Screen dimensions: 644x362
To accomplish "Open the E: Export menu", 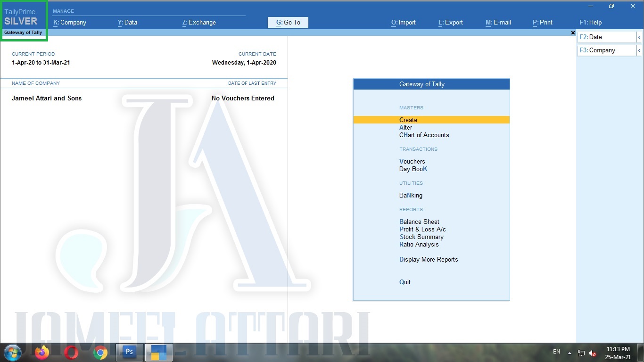I will pyautogui.click(x=451, y=22).
